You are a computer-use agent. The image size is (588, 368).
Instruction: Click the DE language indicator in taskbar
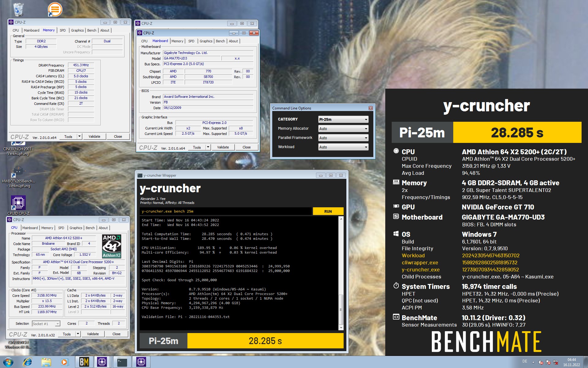point(525,361)
